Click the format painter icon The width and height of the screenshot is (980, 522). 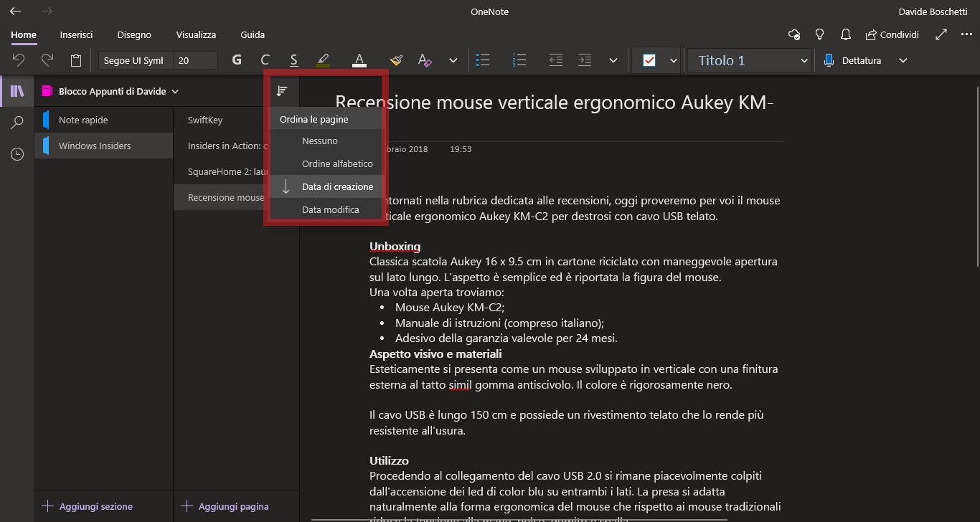pyautogui.click(x=396, y=60)
